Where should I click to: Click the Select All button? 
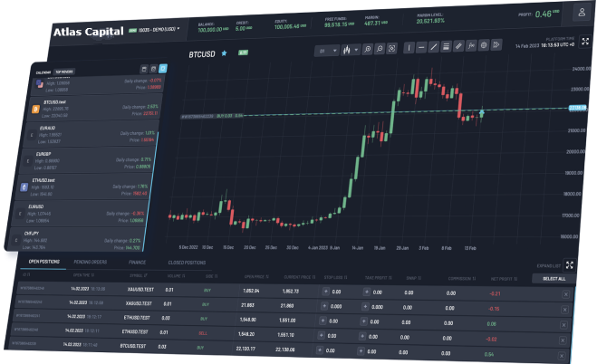coord(553,279)
